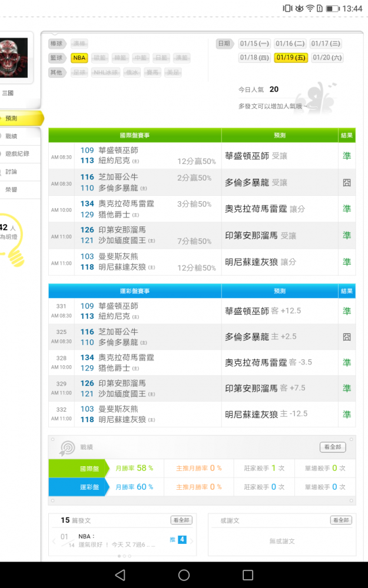Choose date 01/15 (一)
368x588 pixels.
tap(254, 44)
